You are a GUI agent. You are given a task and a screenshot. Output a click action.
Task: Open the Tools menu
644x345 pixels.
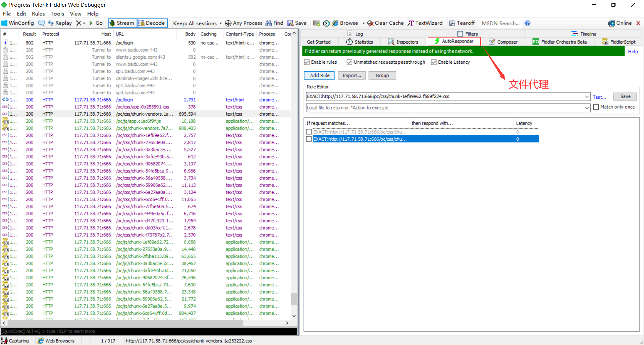pos(57,14)
